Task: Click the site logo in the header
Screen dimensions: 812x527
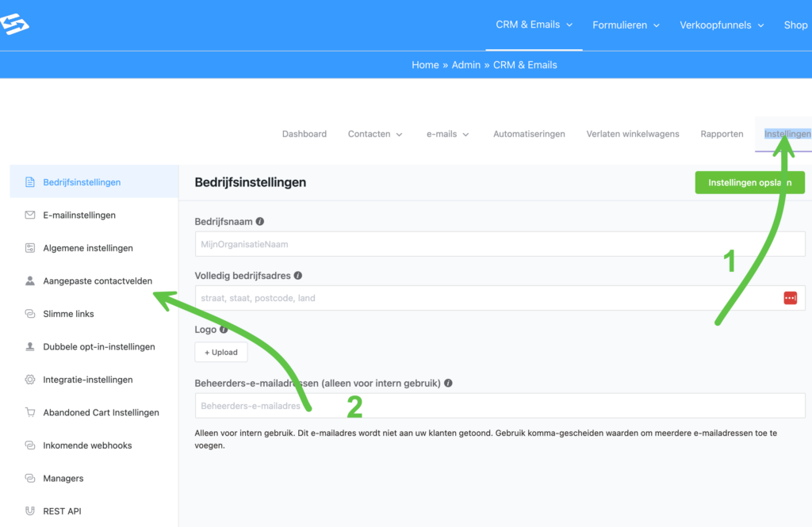Action: 14,25
